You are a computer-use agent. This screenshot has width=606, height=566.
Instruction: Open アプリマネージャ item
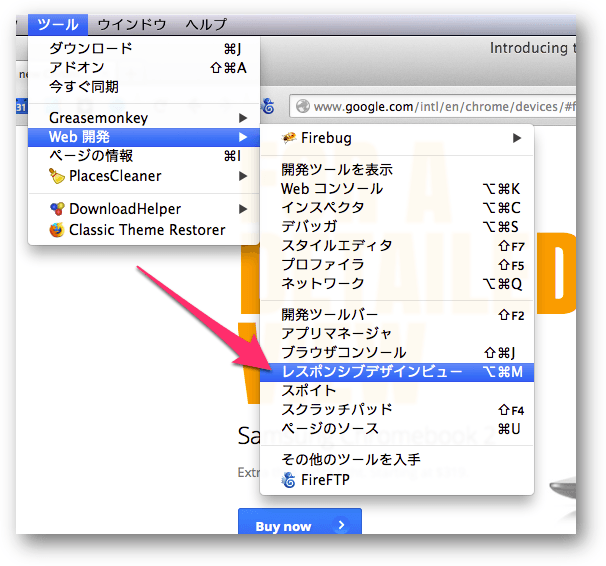[x=397, y=334]
